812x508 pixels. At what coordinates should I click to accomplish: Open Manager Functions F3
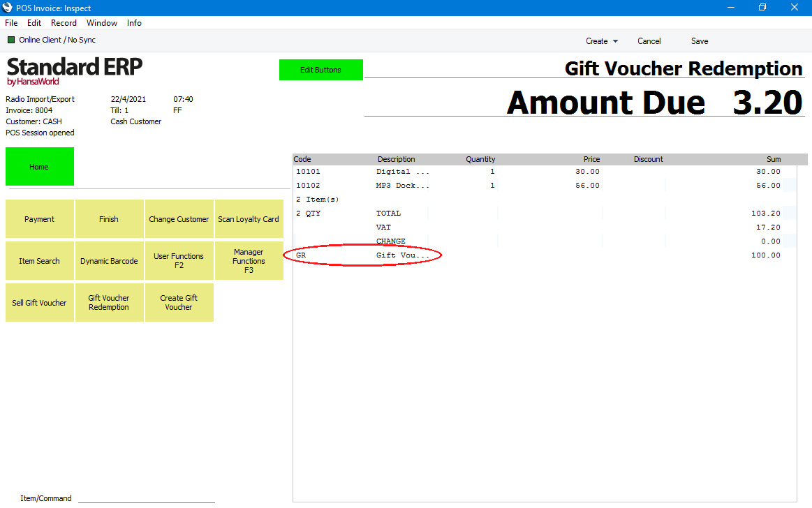(x=249, y=261)
